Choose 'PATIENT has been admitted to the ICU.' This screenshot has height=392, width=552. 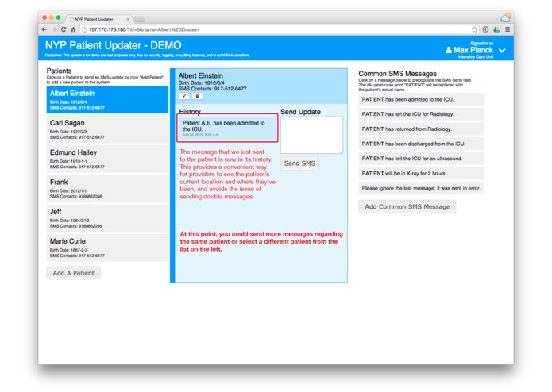(x=422, y=99)
